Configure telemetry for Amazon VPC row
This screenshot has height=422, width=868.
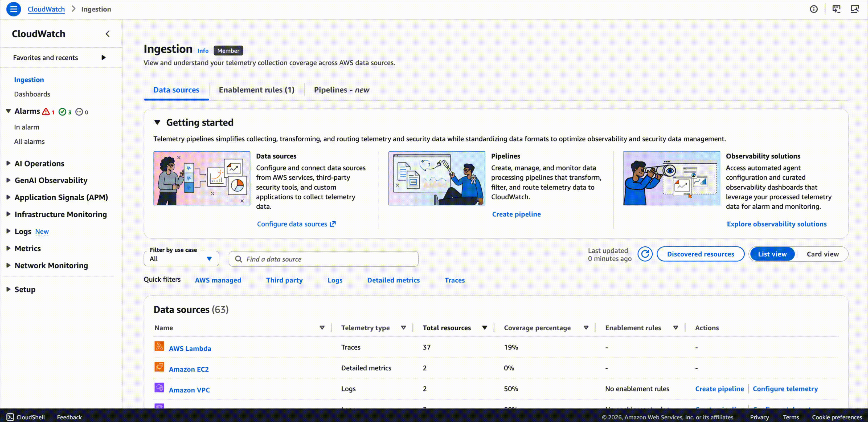pos(785,389)
